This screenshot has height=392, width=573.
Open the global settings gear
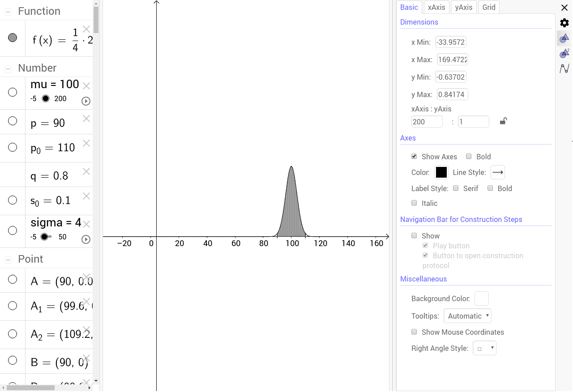(x=563, y=22)
